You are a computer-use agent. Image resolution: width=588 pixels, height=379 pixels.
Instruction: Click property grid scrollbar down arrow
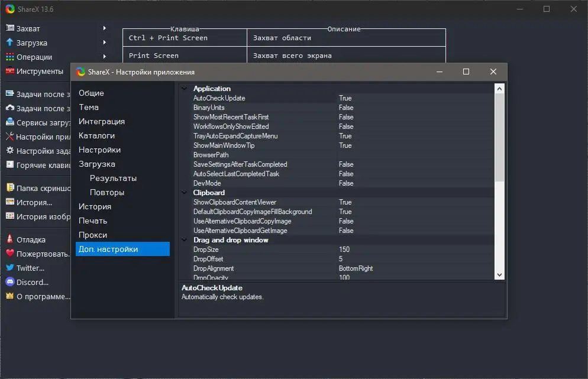tap(499, 275)
